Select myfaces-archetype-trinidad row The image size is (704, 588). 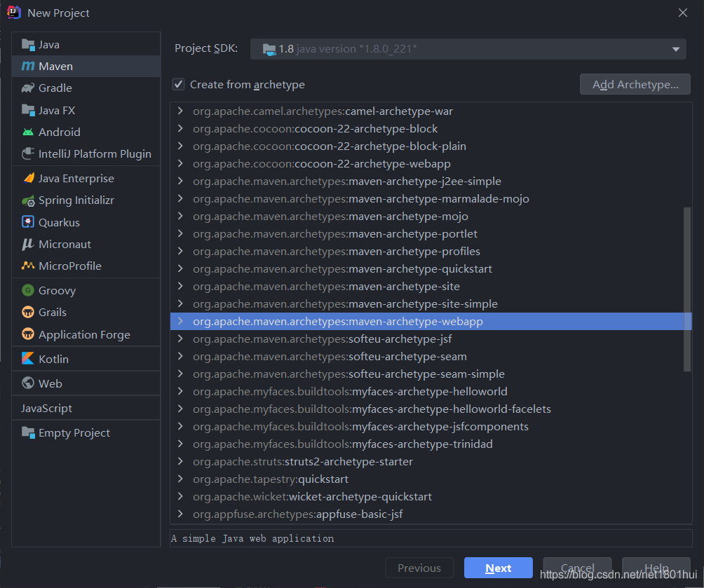(x=431, y=444)
